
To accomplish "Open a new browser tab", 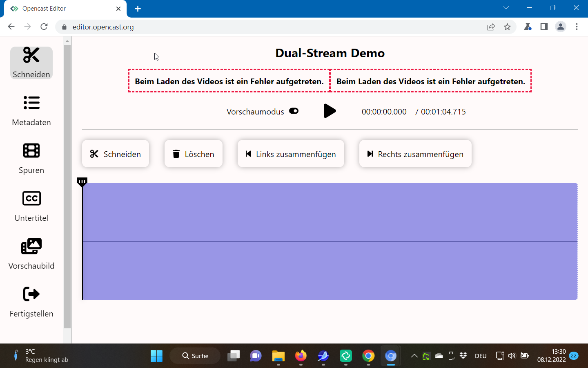I will pyautogui.click(x=138, y=8).
